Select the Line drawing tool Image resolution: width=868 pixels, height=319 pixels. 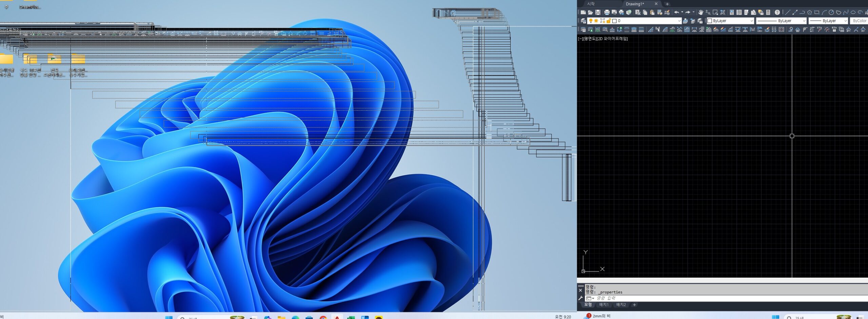tap(788, 13)
